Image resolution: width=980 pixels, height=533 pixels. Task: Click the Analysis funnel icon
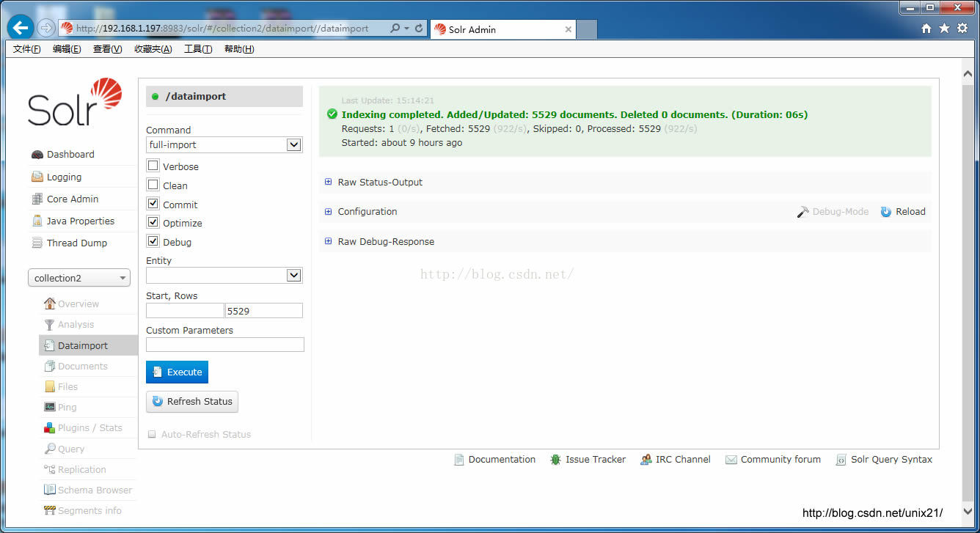tap(49, 325)
